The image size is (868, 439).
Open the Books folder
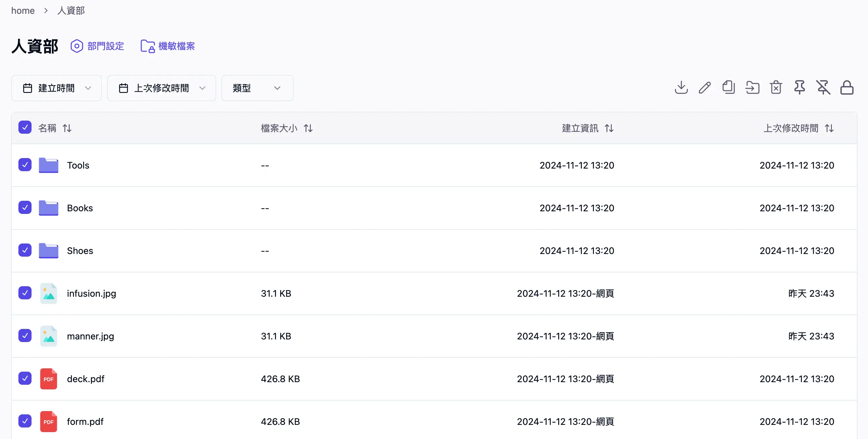(80, 208)
